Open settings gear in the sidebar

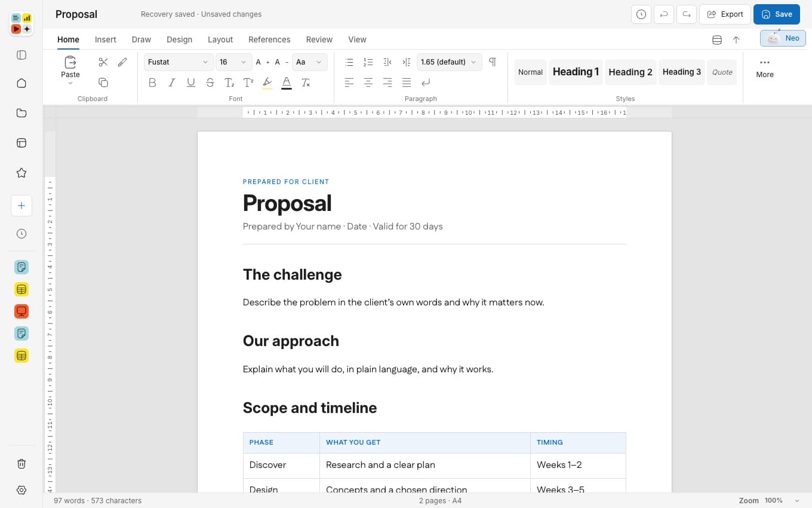pos(21,490)
